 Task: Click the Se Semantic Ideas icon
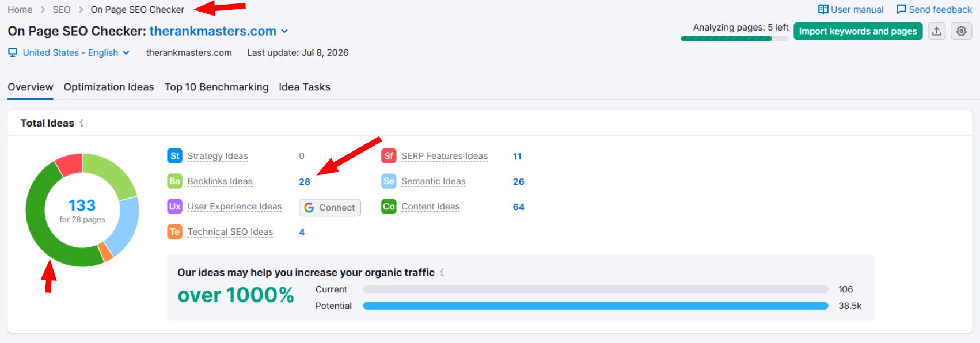point(389,181)
